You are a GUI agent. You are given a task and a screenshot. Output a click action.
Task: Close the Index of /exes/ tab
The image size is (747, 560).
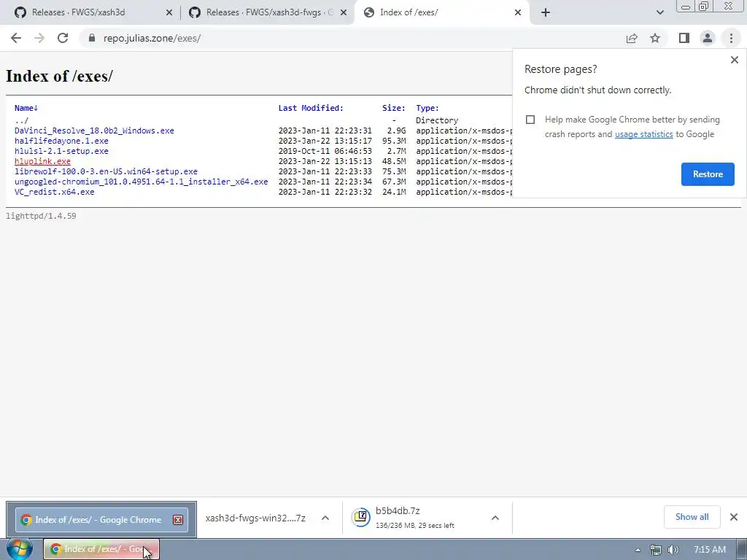click(x=518, y=12)
